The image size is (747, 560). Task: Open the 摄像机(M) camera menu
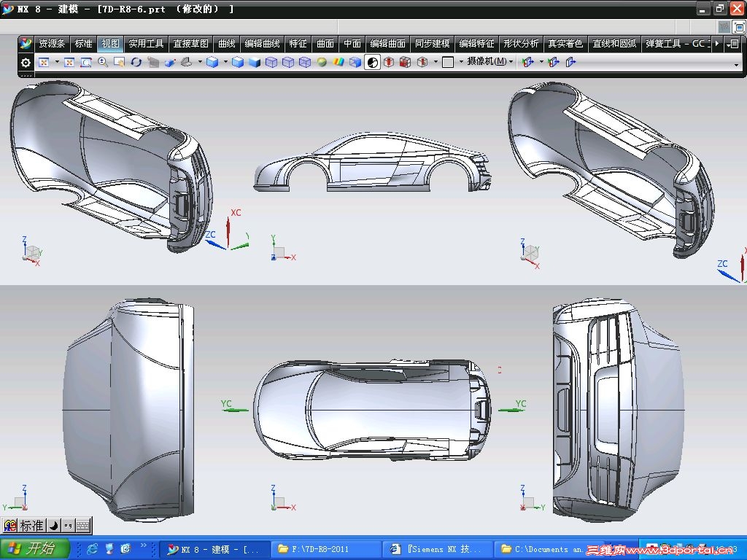tap(489, 61)
